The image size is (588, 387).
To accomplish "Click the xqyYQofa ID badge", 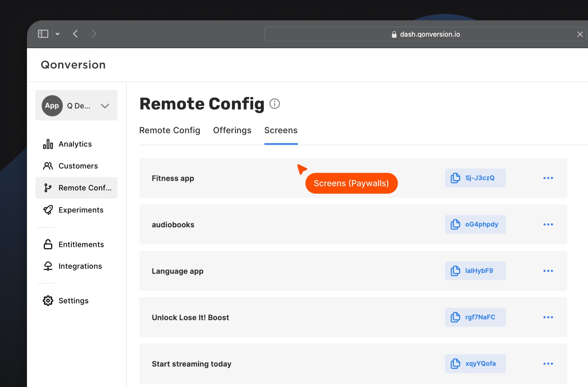I will pyautogui.click(x=475, y=364).
